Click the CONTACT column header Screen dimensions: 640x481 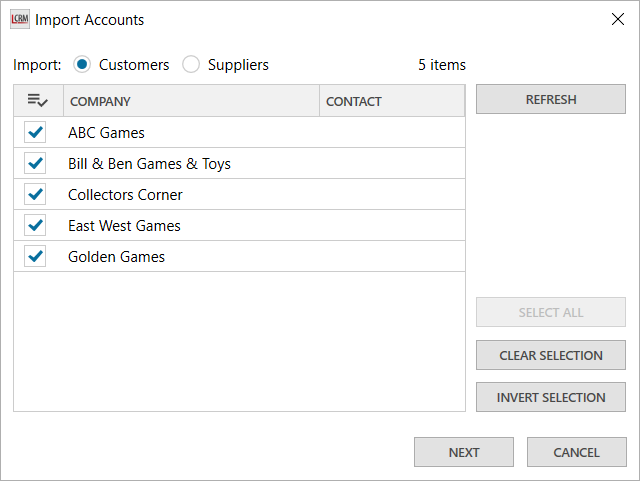(391, 101)
